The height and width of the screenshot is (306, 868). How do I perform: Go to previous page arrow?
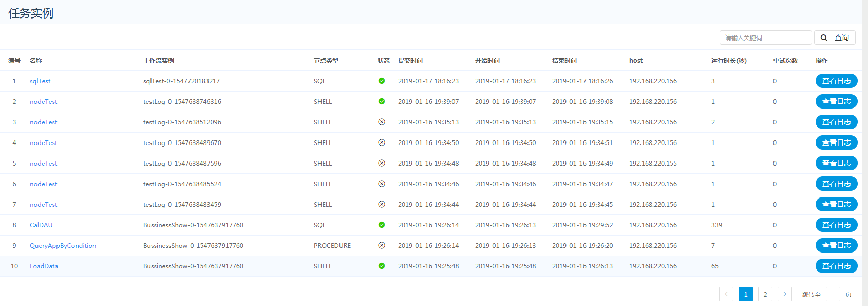coord(726,294)
